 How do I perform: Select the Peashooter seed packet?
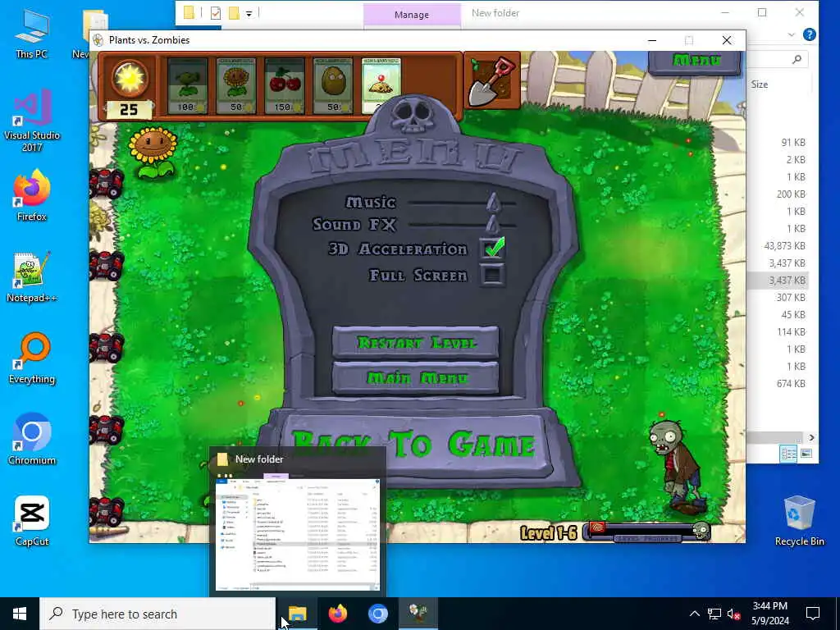pos(188,85)
